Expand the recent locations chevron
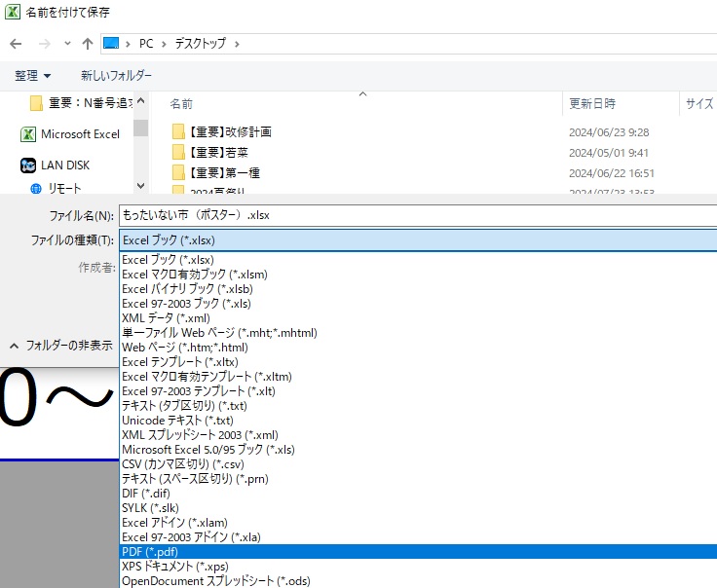Image resolution: width=717 pixels, height=588 pixels. pos(67,44)
